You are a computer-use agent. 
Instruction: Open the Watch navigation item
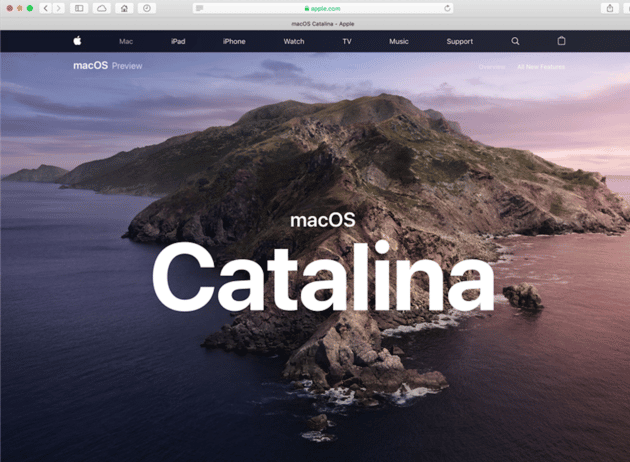click(294, 41)
